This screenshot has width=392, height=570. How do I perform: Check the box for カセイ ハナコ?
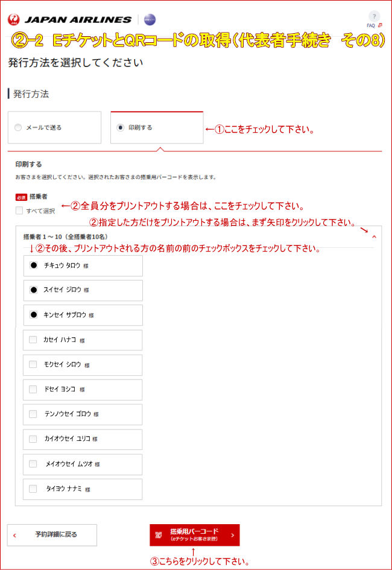coord(33,340)
